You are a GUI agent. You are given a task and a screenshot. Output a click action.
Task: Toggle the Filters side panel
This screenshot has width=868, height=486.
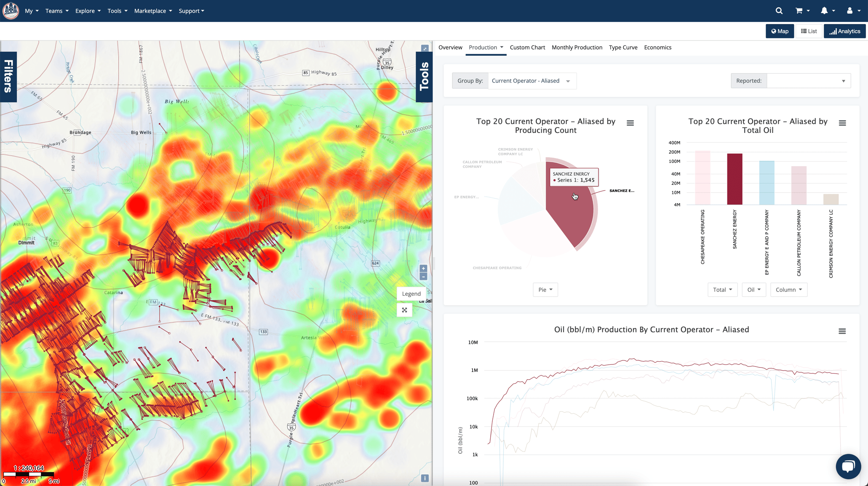tap(8, 76)
